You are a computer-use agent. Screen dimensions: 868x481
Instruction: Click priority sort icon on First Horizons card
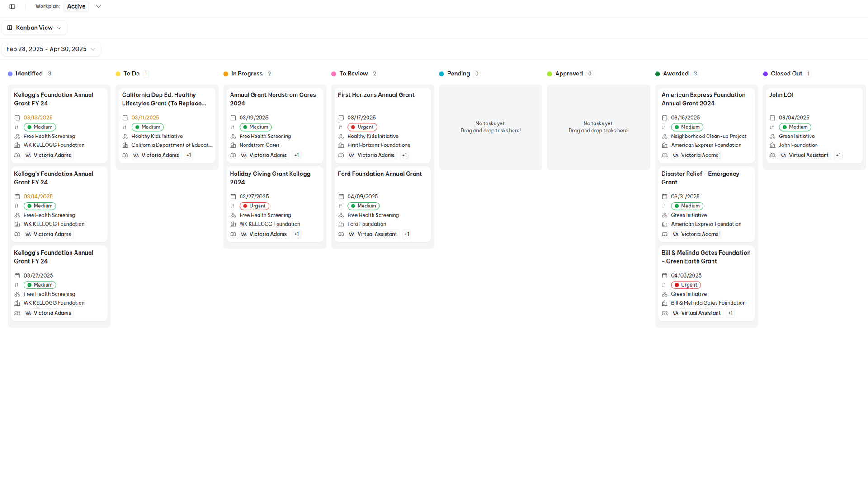tap(340, 127)
